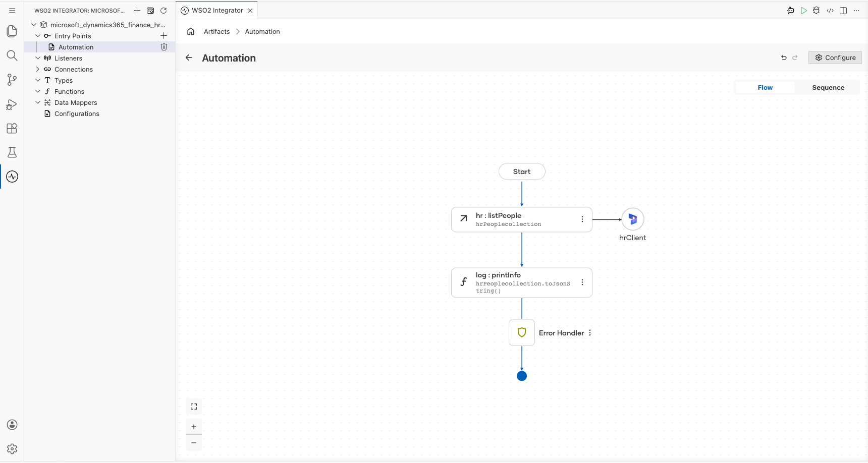
Task: Open Manage settings gear in activity bar
Action: pos(12,449)
